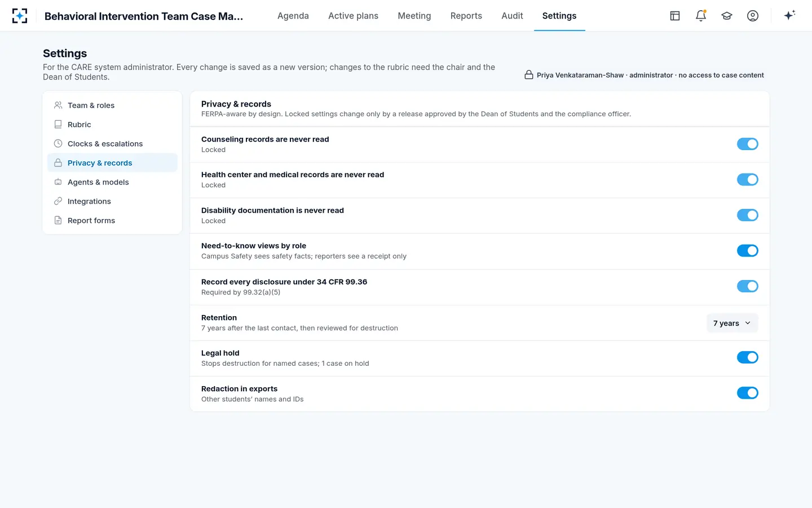Click the app logo icon
Image resolution: width=812 pixels, height=508 pixels.
point(20,16)
